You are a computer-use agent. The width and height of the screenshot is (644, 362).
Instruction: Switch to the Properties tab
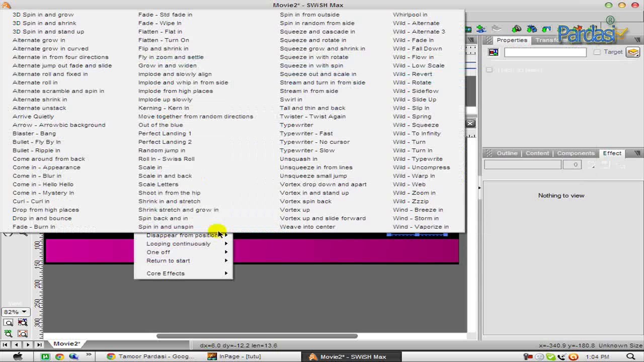pyautogui.click(x=512, y=40)
